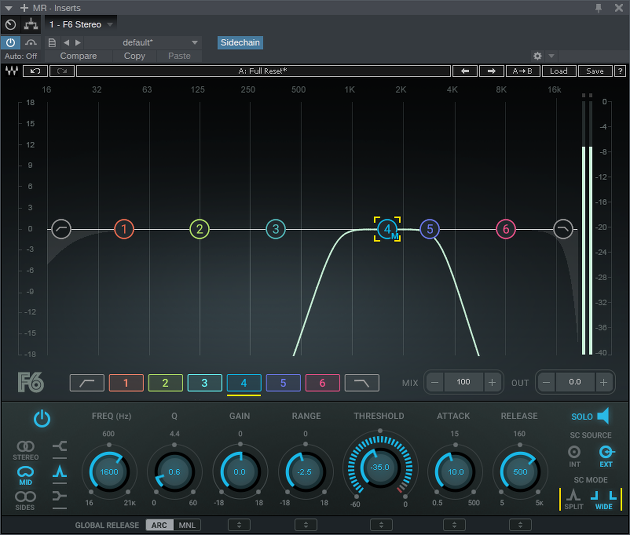This screenshot has height=535, width=630.
Task: Increase OUT with the plus button
Action: [603, 382]
